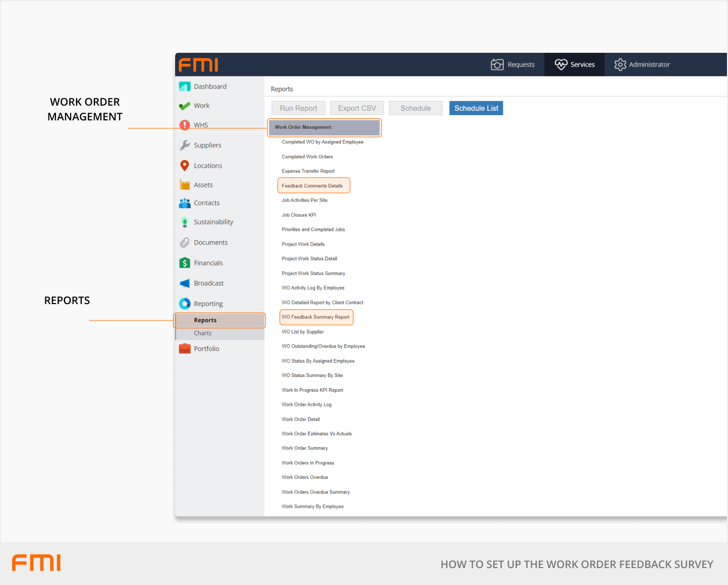
Task: Click the red WHS alert icon
Action: point(185,125)
